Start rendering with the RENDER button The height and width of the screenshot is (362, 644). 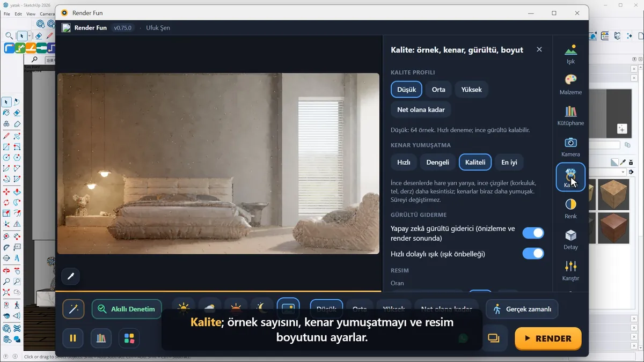click(548, 338)
